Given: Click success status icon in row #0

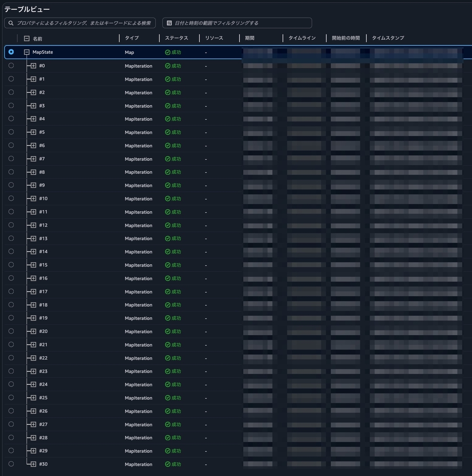Looking at the screenshot, I should 168,66.
